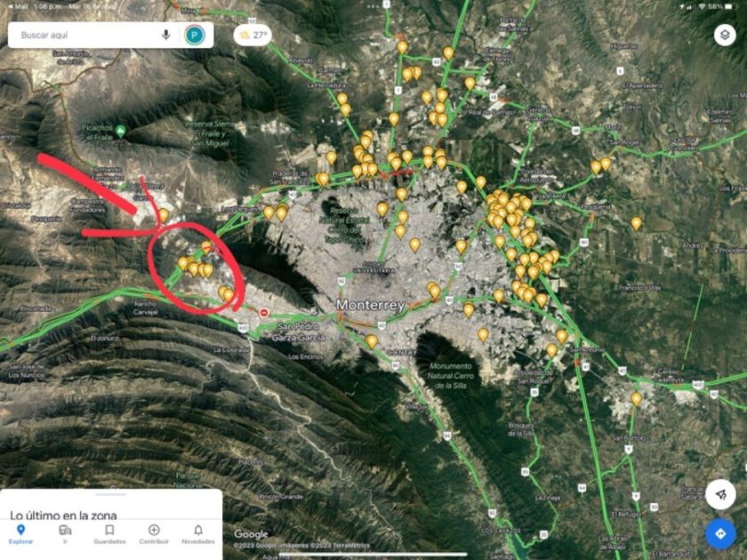Tap the Lo último en la zona heading
The image size is (747, 560).
click(x=63, y=515)
